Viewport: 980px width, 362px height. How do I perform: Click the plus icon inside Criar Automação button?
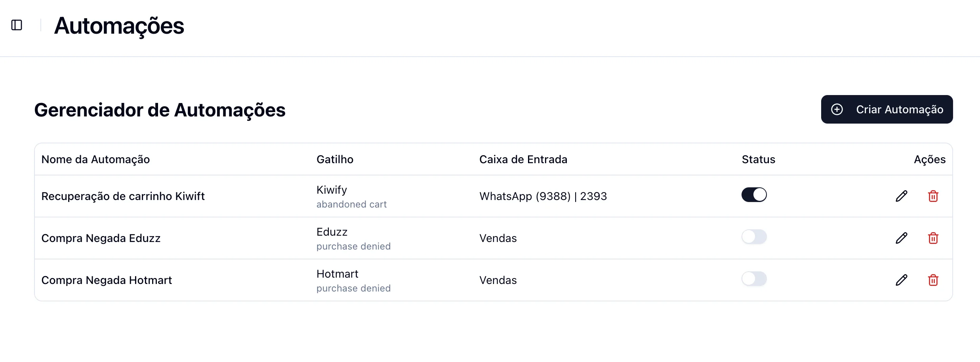(x=837, y=109)
